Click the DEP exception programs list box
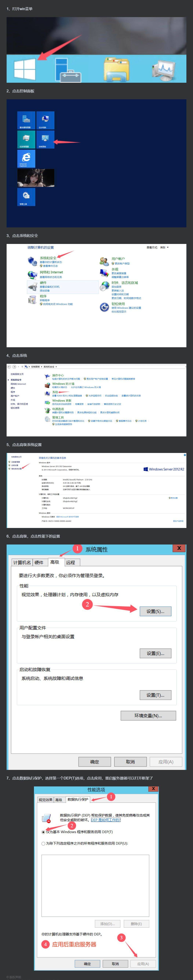The image size is (193, 980). 95,885
